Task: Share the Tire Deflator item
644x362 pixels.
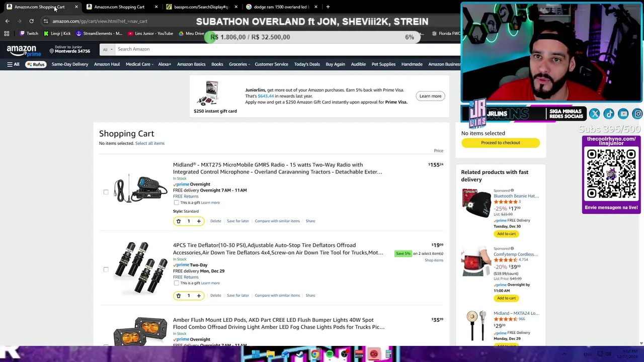Action: click(310, 296)
